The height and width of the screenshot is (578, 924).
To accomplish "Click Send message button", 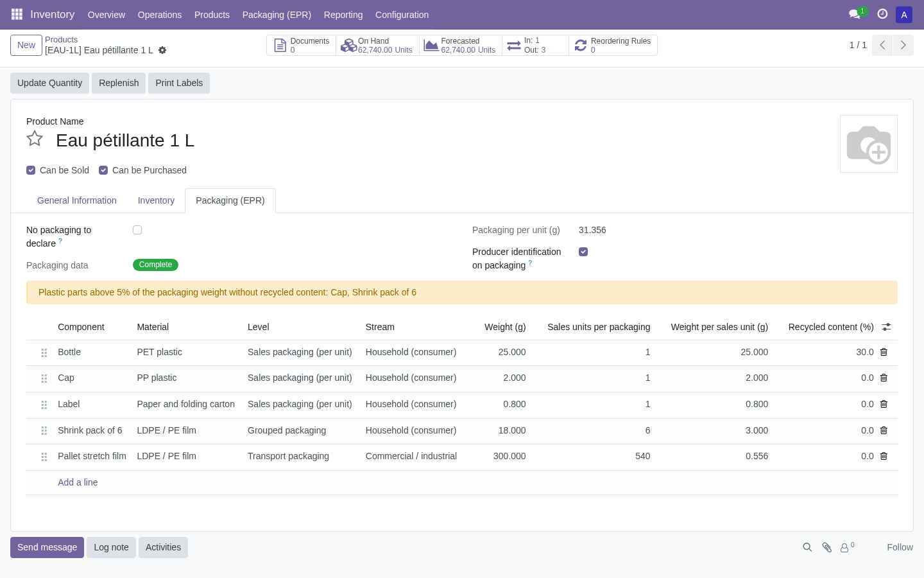I will click(x=47, y=547).
